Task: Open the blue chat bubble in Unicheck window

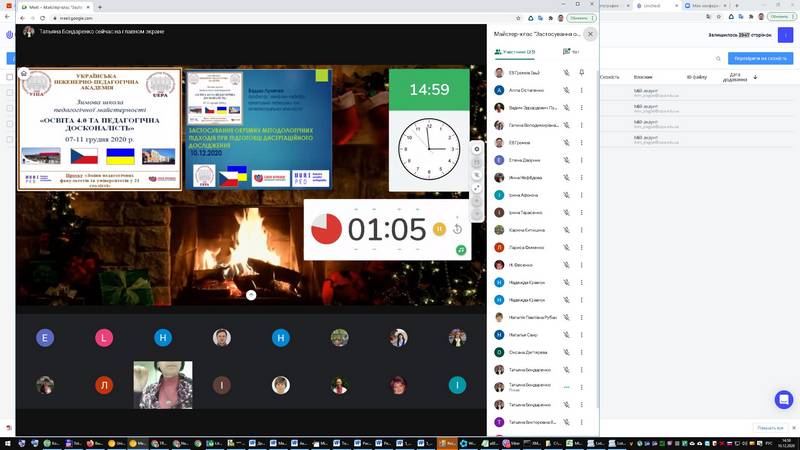Action: tap(783, 399)
